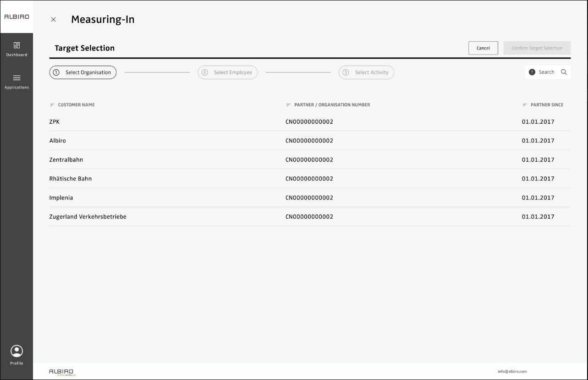Click the info@albiro.com footer link
Screen dimensions: 588x380
[512, 371]
